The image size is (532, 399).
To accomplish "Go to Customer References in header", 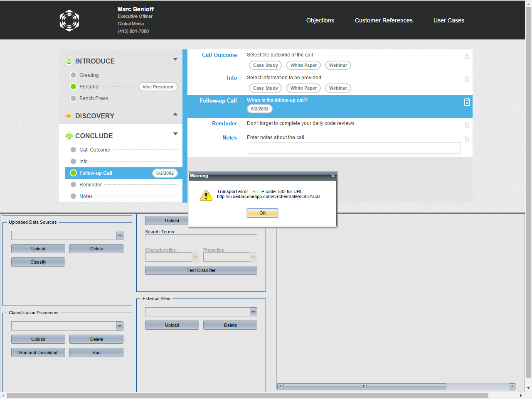I will click(384, 20).
